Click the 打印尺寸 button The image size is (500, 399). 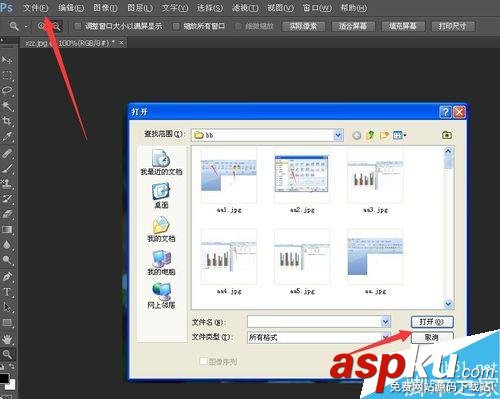pyautogui.click(x=453, y=26)
